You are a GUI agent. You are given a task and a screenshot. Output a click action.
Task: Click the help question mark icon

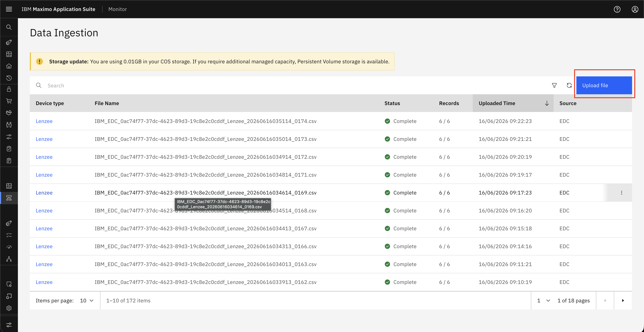[x=617, y=9]
